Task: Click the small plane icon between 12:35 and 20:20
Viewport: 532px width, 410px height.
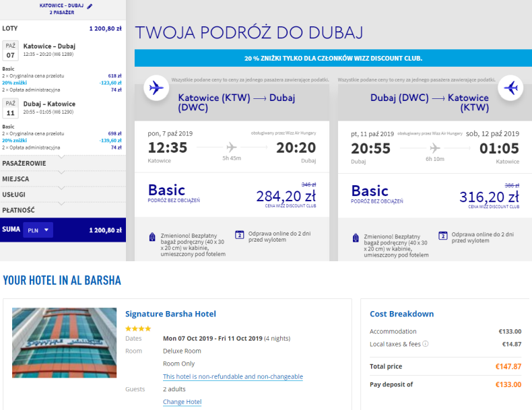Action: click(x=232, y=147)
